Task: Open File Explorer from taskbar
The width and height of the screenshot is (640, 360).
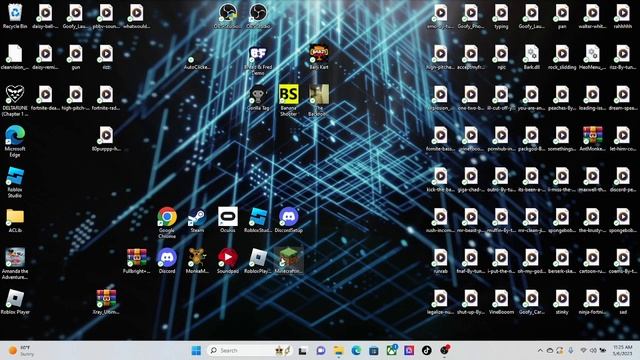Action: click(x=338, y=351)
